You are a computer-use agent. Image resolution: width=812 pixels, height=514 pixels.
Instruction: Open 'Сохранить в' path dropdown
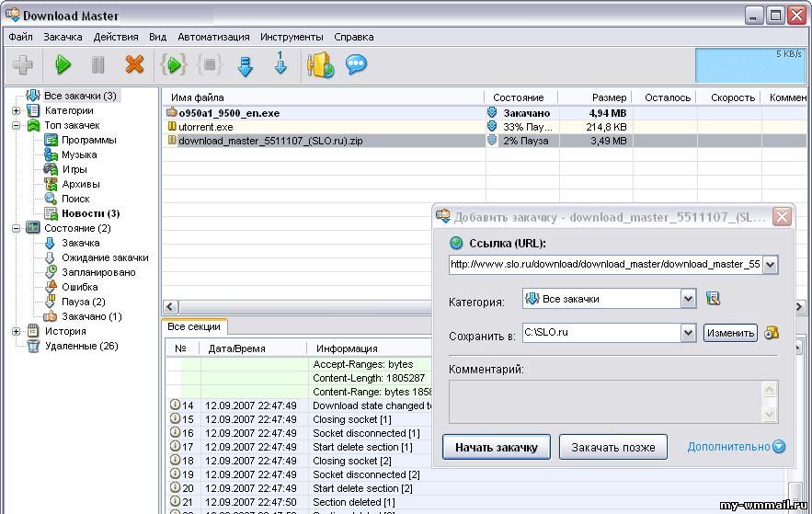click(x=688, y=333)
